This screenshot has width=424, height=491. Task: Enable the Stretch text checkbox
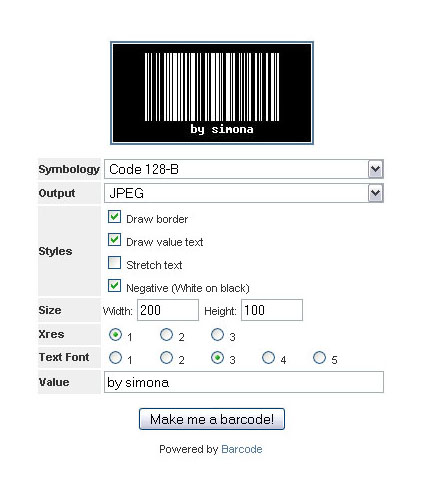pos(114,263)
